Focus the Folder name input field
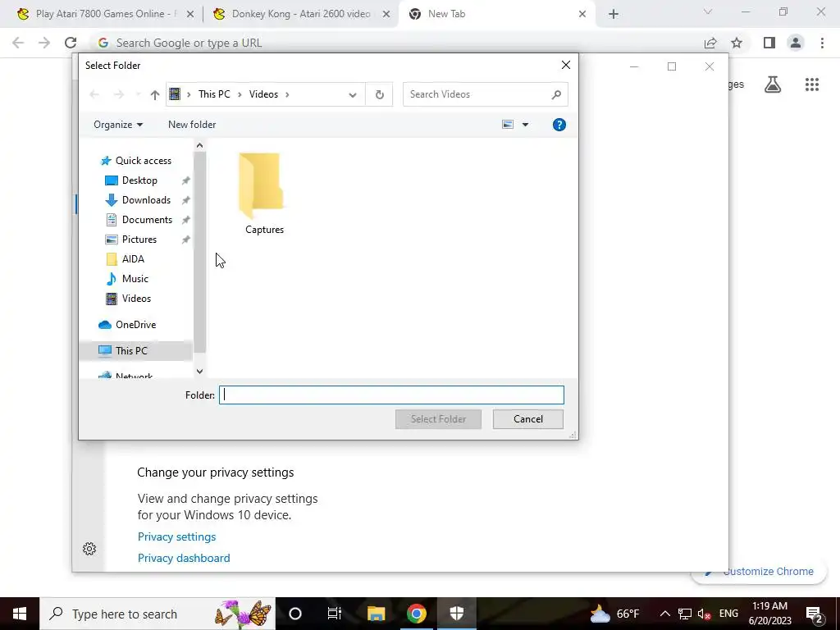 click(x=391, y=395)
